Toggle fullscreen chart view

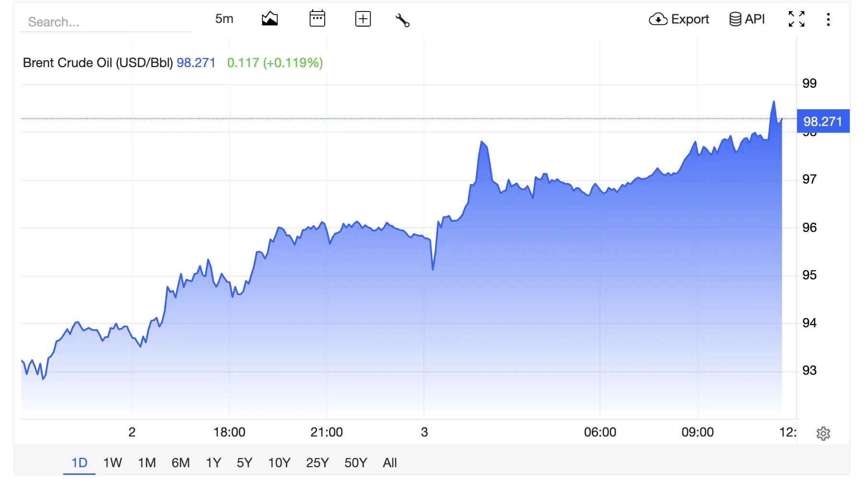797,19
